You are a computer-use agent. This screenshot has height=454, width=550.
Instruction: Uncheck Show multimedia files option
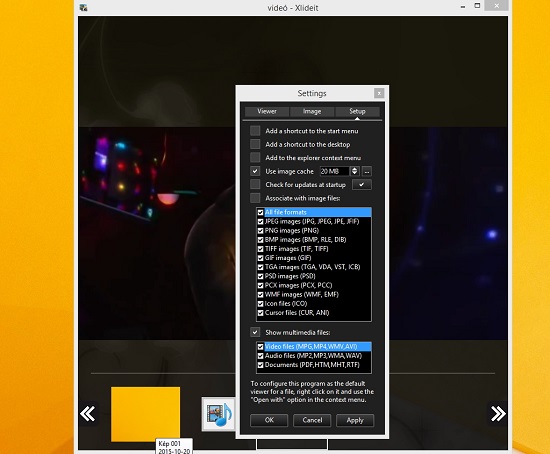click(255, 332)
